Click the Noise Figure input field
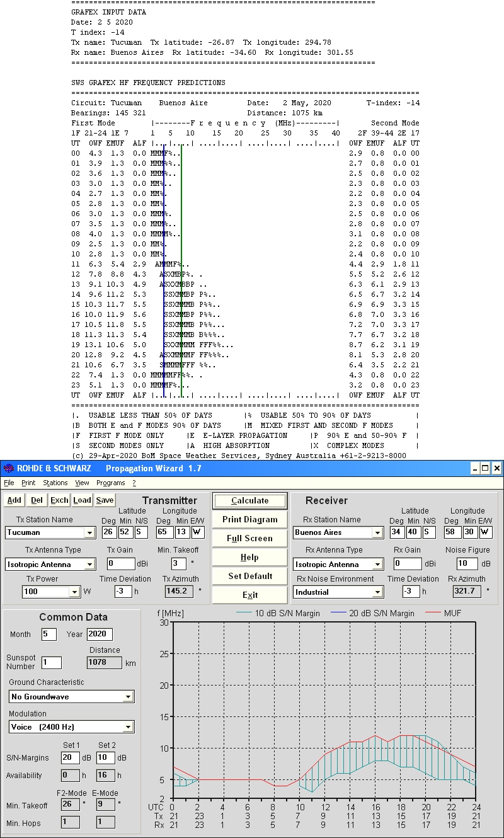Image resolution: width=504 pixels, height=838 pixels. tap(467, 563)
